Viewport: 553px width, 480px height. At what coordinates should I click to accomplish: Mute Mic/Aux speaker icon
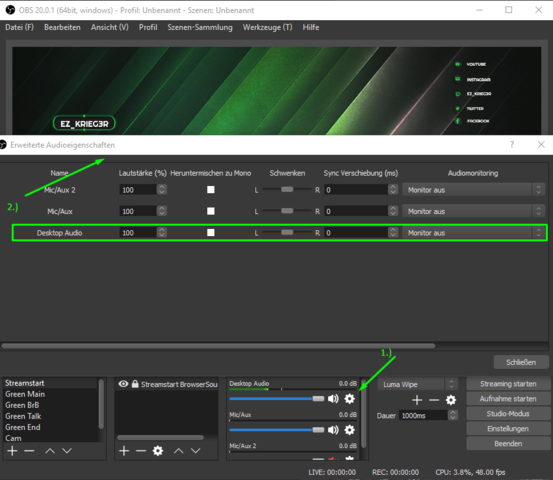[x=333, y=430]
